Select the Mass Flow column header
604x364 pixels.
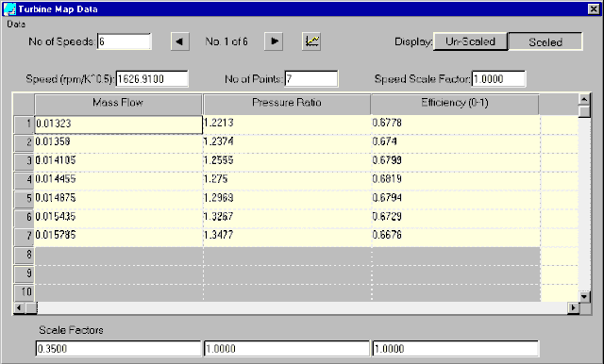tap(118, 104)
